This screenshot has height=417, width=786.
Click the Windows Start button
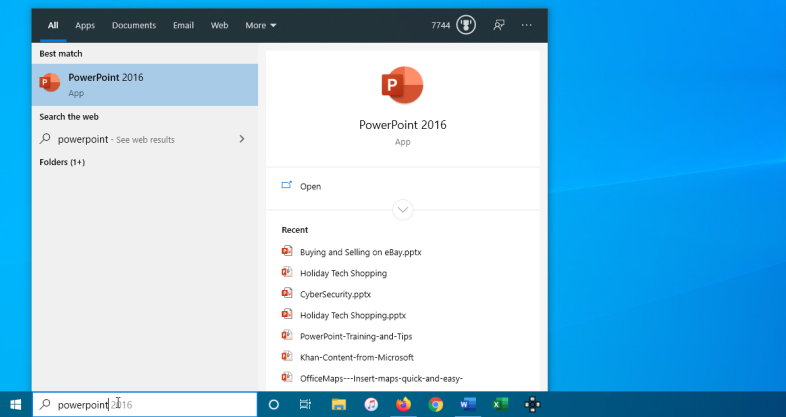pyautogui.click(x=16, y=404)
